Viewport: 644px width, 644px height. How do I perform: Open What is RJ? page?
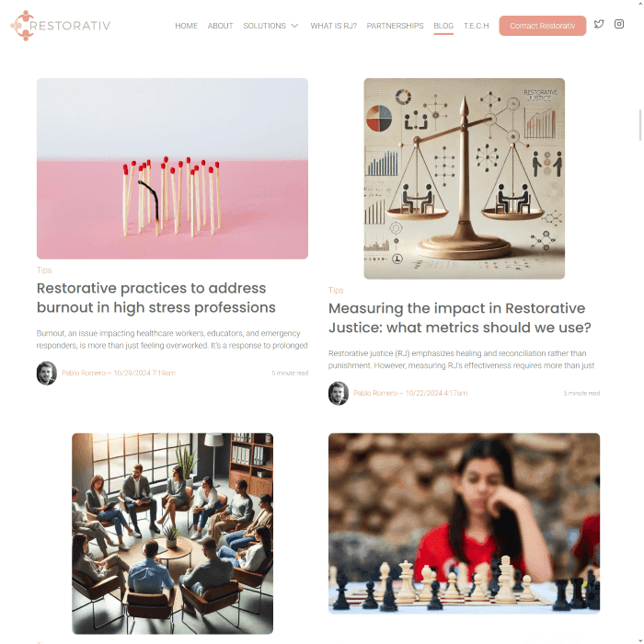click(333, 26)
